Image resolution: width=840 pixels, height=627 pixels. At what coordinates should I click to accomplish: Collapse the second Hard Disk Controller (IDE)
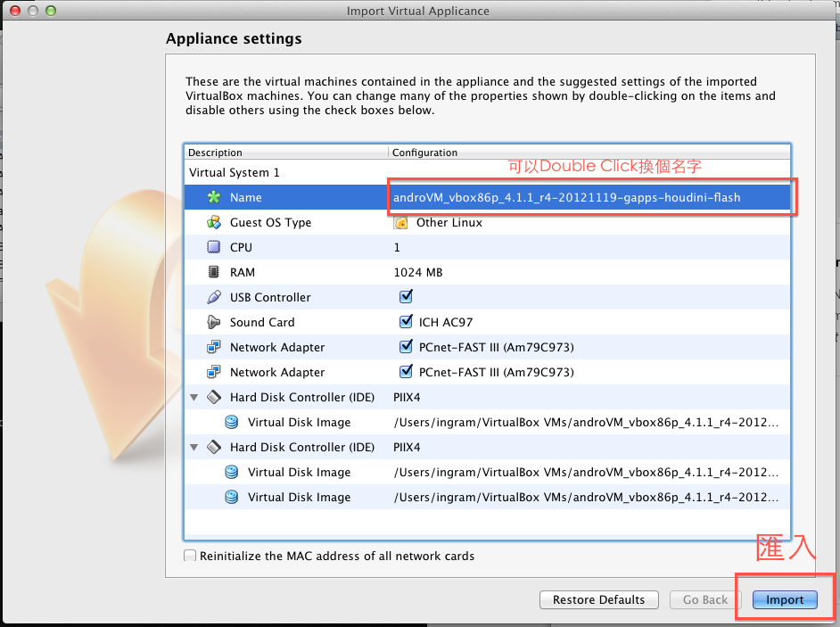coord(194,447)
